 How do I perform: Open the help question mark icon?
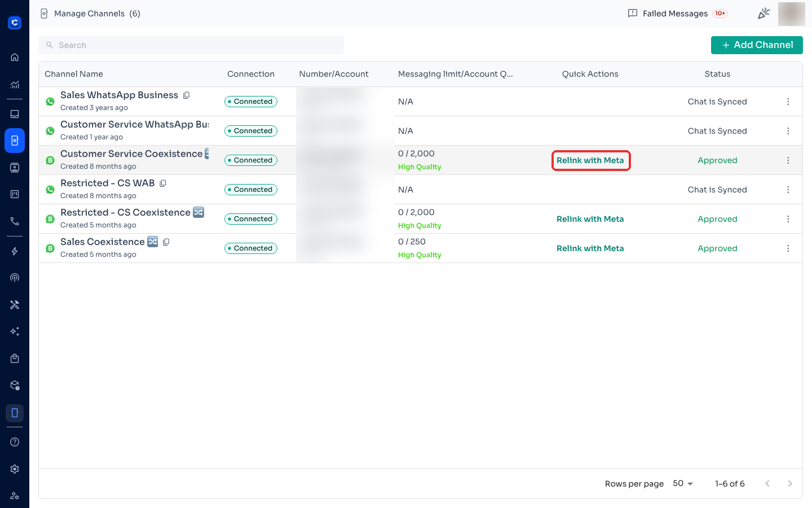(x=15, y=442)
